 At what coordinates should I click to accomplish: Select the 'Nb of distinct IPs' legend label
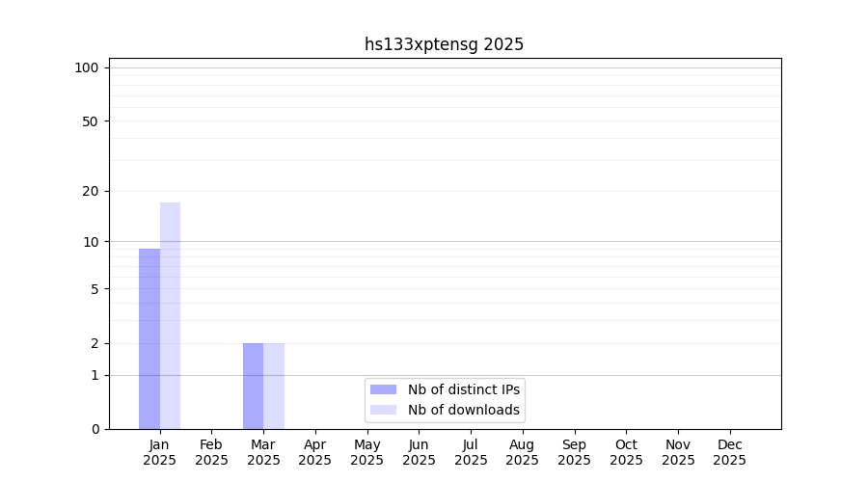tap(463, 389)
